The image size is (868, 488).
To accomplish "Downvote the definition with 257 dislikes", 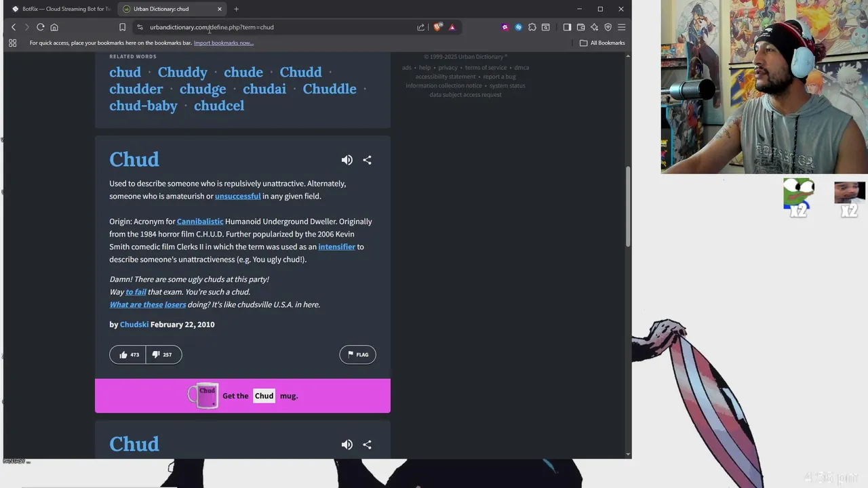I will (163, 354).
